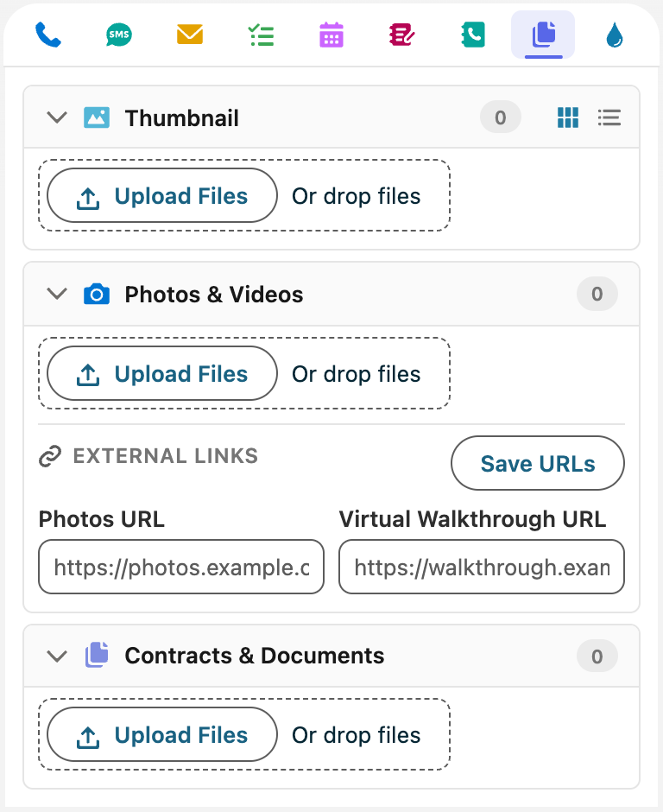
Task: Switch Thumbnail section to list view
Action: click(x=609, y=117)
